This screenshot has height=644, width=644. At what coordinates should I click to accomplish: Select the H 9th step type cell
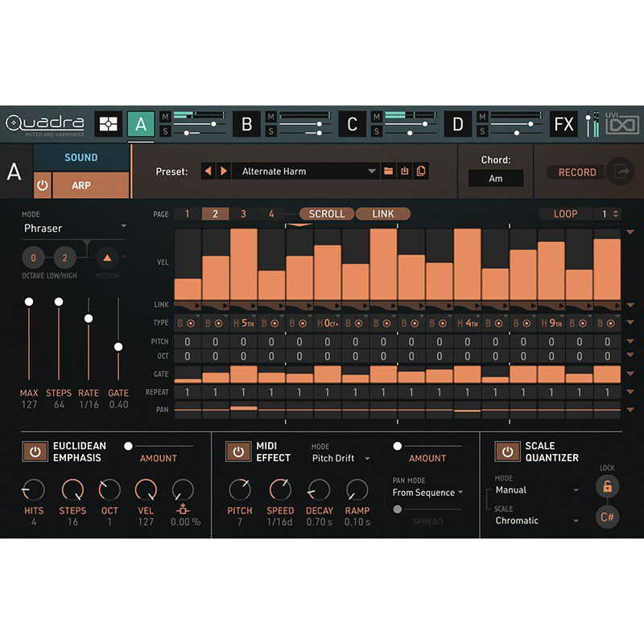tap(551, 324)
